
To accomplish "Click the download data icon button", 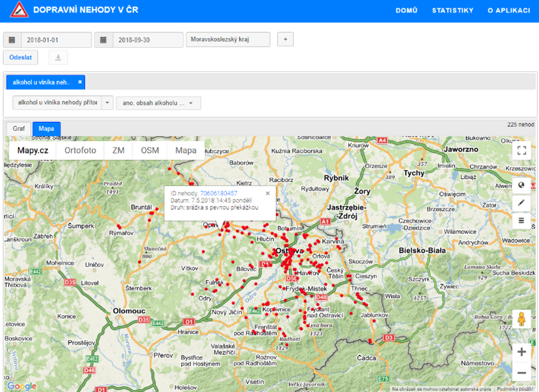I will (x=58, y=58).
